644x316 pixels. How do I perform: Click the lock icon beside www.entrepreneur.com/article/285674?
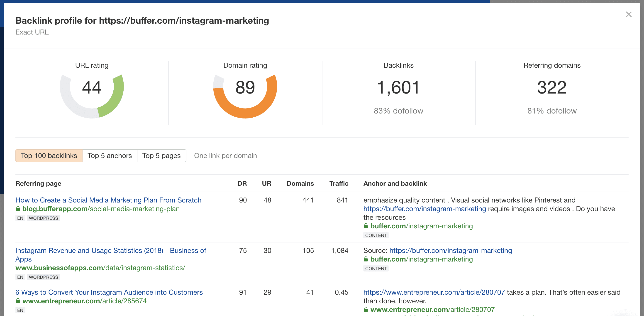click(18, 301)
